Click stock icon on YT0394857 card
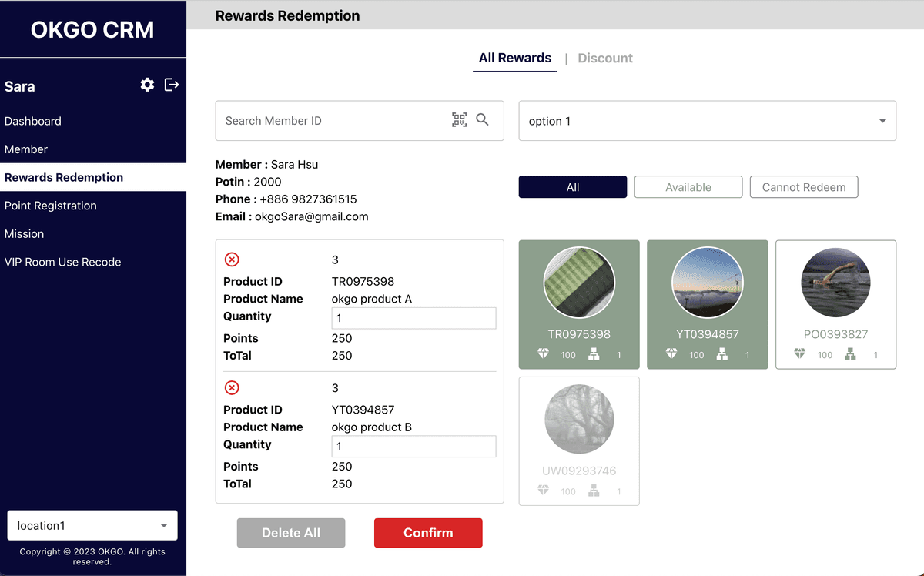The image size is (924, 576). pyautogui.click(x=722, y=354)
